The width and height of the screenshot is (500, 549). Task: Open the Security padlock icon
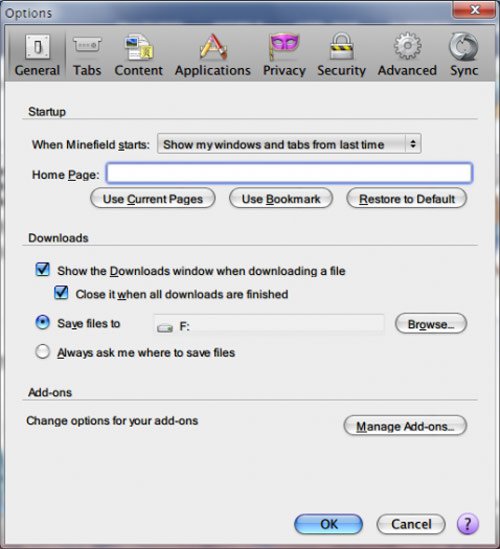pos(341,46)
